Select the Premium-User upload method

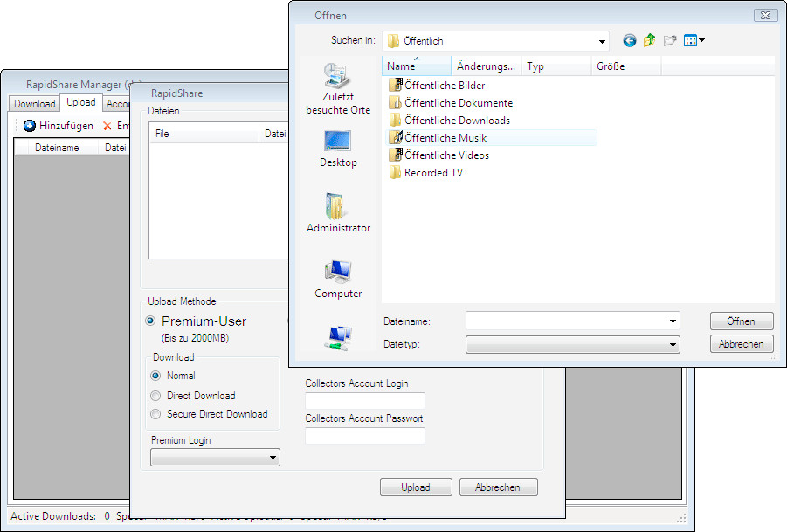click(x=150, y=321)
